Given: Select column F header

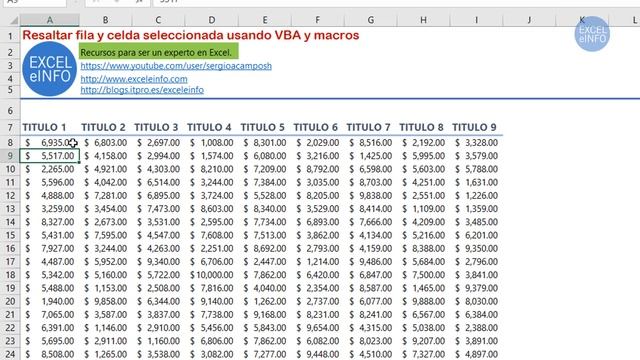Looking at the screenshot, I should tap(318, 20).
